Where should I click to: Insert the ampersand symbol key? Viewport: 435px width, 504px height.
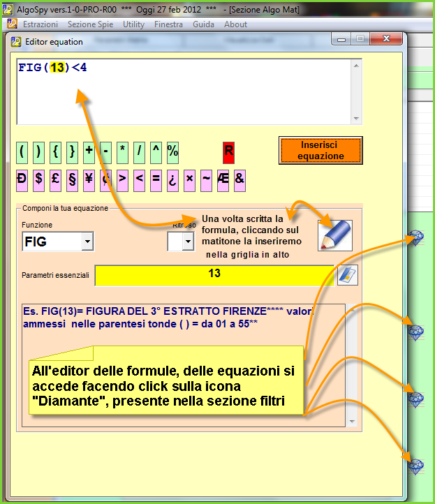coord(239,179)
